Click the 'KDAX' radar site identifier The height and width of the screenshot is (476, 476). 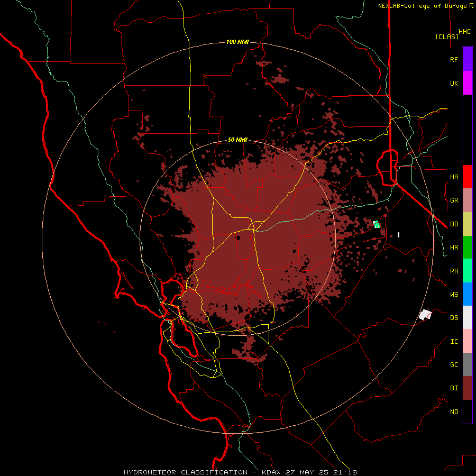(271, 472)
